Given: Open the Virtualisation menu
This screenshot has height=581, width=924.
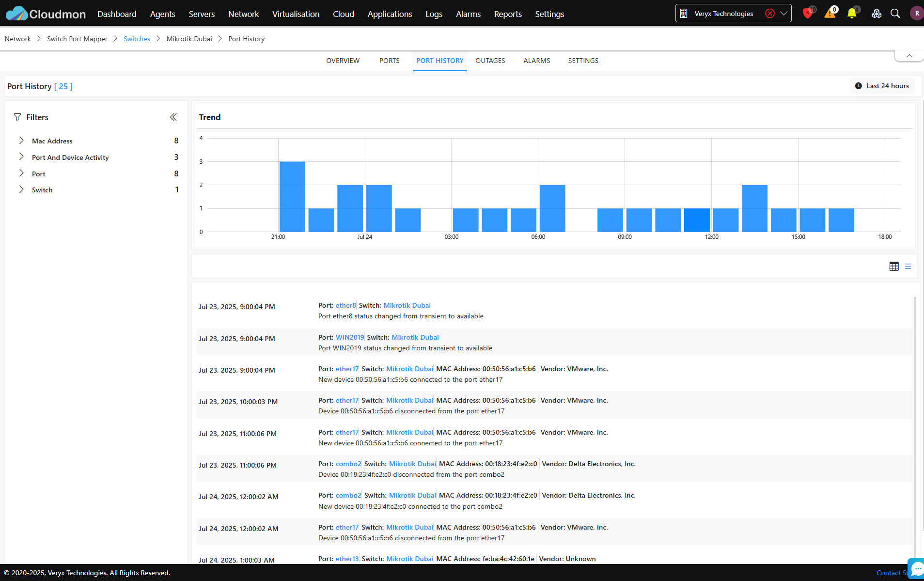Looking at the screenshot, I should (x=296, y=14).
